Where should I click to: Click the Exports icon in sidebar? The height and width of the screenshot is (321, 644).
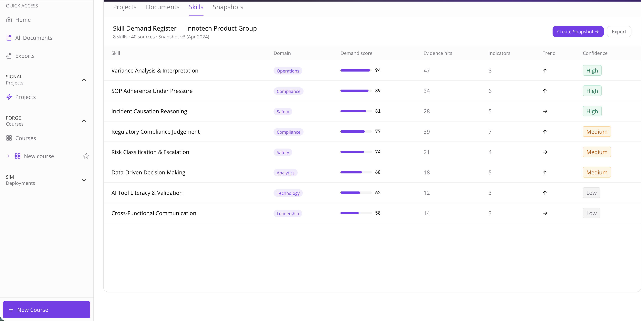pyautogui.click(x=9, y=56)
